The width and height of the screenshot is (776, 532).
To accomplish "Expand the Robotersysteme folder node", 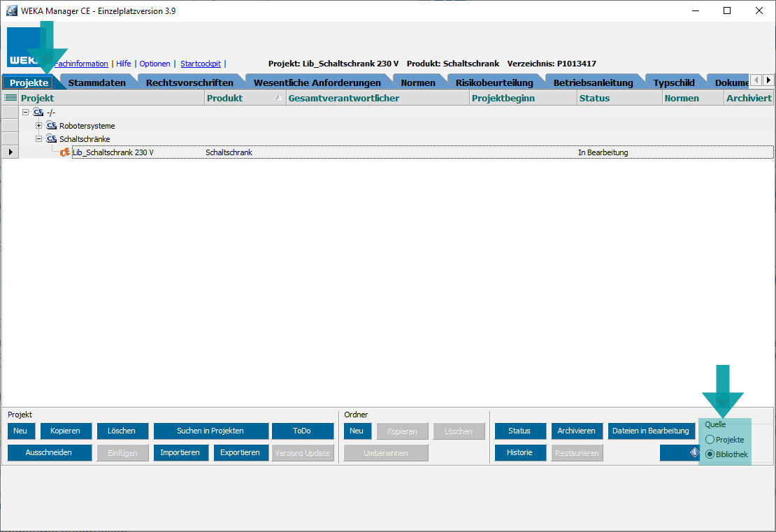I will coord(39,126).
